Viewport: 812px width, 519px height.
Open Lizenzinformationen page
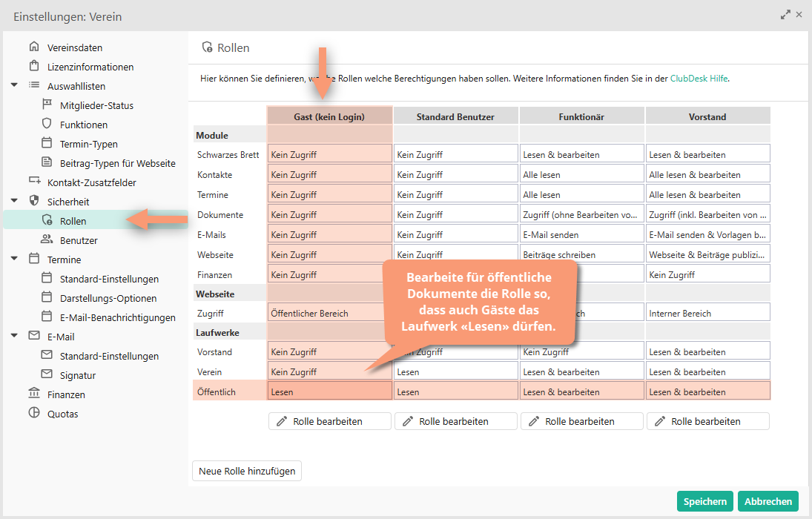pos(90,67)
